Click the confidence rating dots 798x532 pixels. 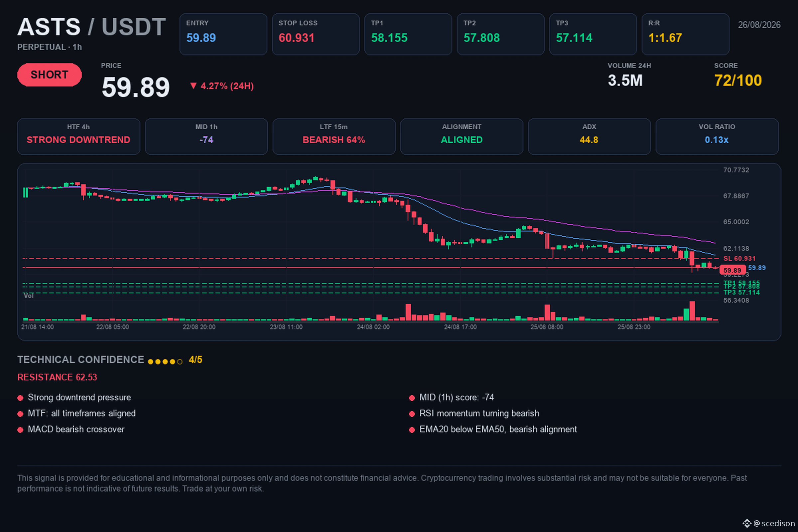[x=165, y=362]
